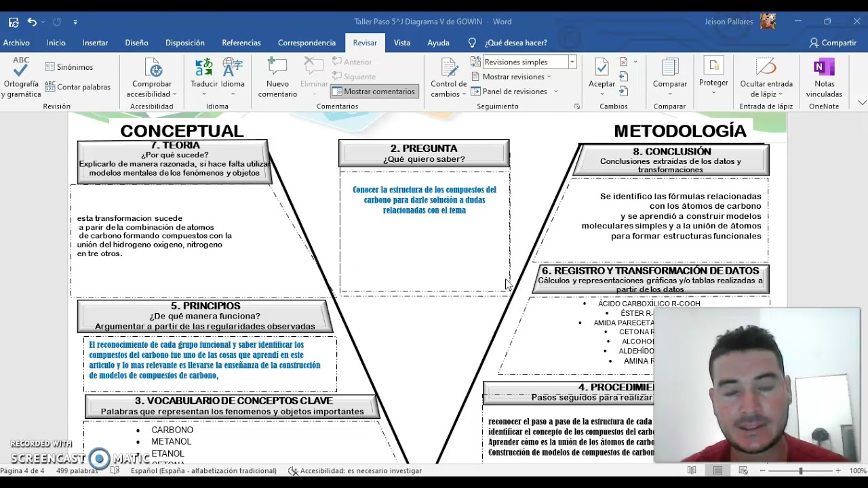Open the Referencias tab

[241, 43]
